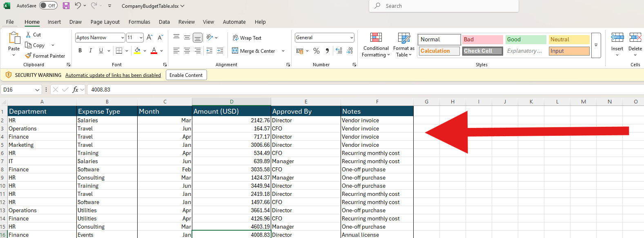The image size is (644, 238).
Task: Toggle the AutoSave switch
Action: click(48, 6)
